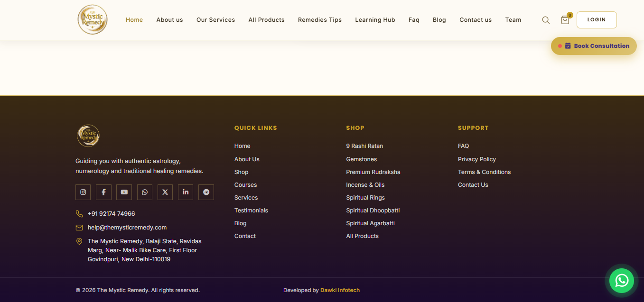
Task: Open Premium Rudraksha shop link
Action: [x=373, y=172]
